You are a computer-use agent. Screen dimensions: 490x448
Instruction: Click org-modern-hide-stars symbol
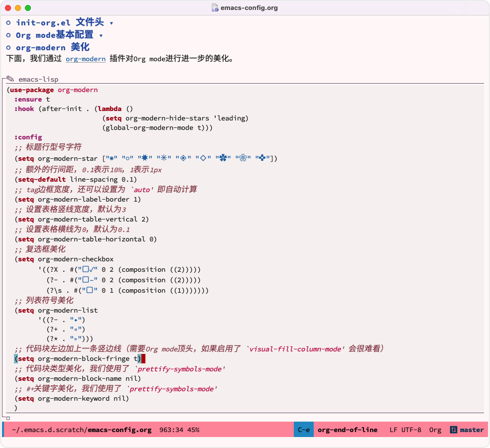coord(167,118)
